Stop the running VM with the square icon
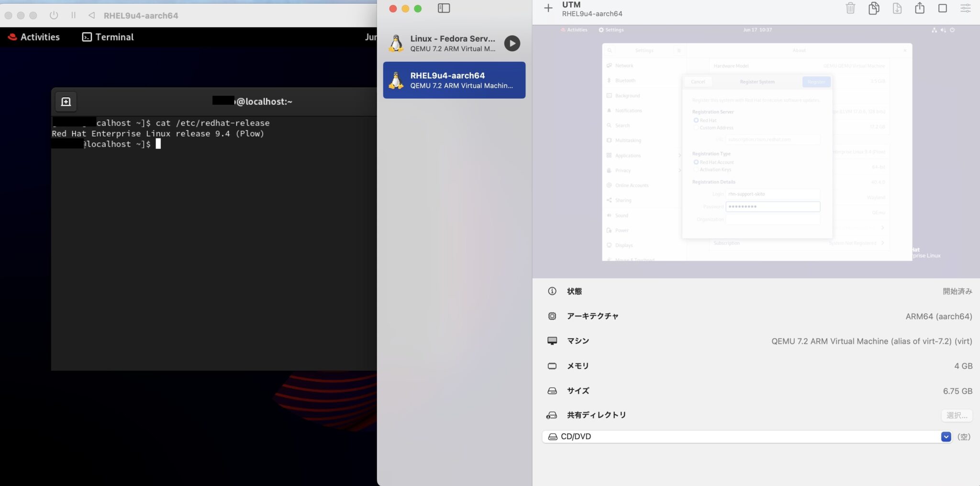The width and height of the screenshot is (980, 486). pos(942,8)
